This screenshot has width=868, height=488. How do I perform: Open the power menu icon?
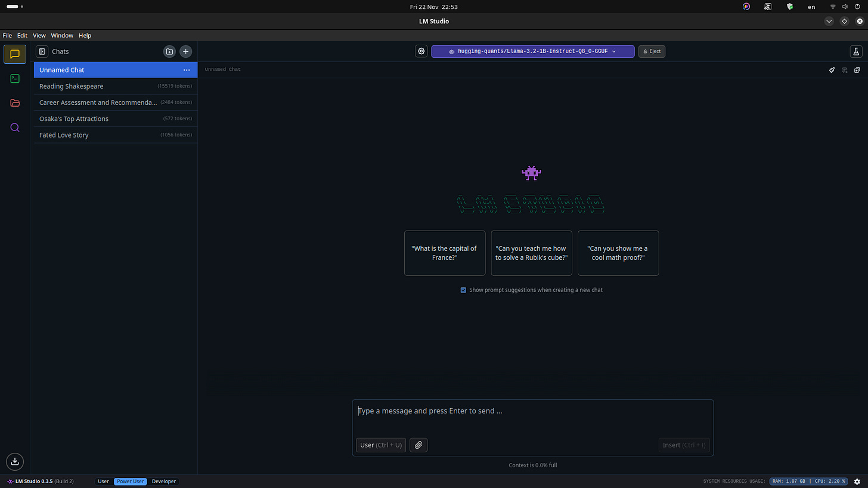857,7
